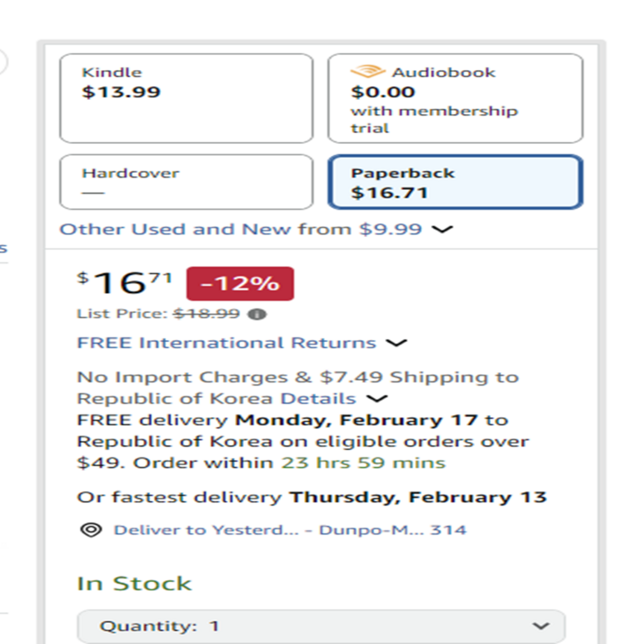This screenshot has height=644, width=644.
Task: Select the Kindle $13.99 format option
Action: pyautogui.click(x=186, y=98)
